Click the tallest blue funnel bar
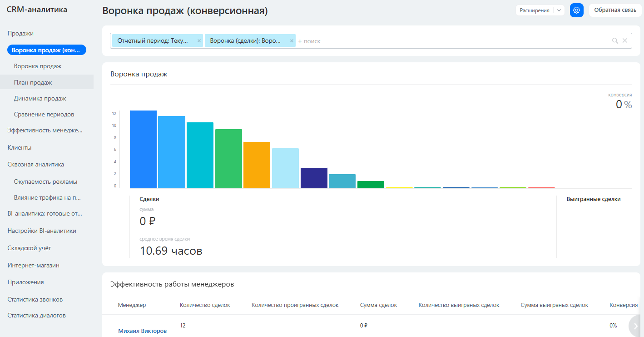The image size is (644, 337). (x=143, y=149)
